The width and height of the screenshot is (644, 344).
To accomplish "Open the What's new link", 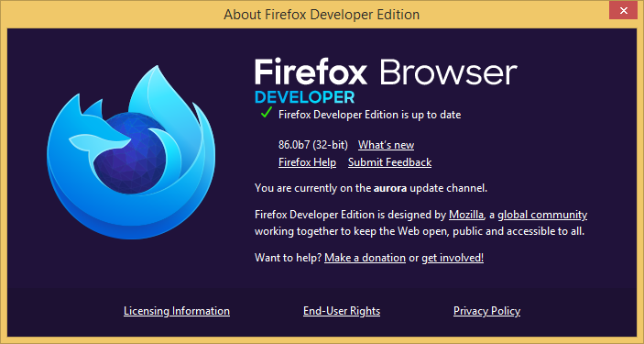I will (386, 145).
